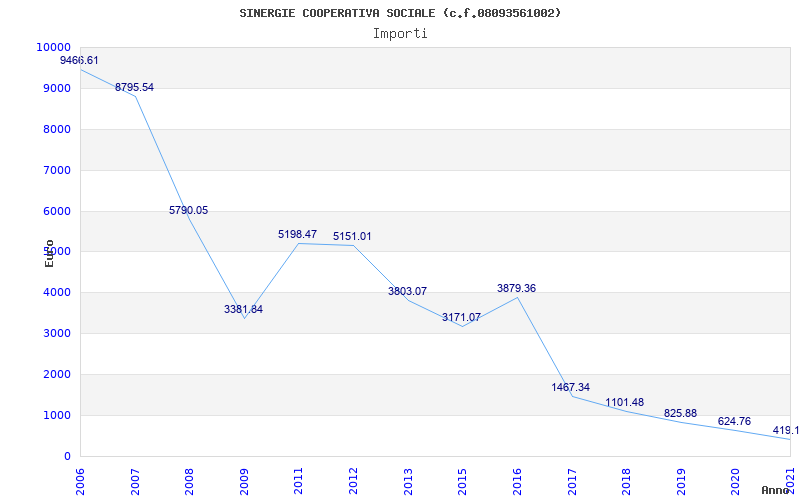800x500 pixels.
Task: Select the 5790.05 data label
Action: [188, 211]
